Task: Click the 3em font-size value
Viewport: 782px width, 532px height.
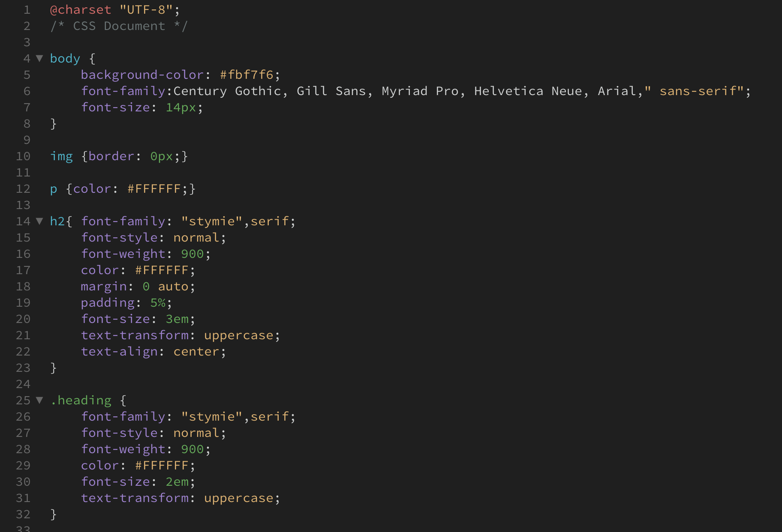Action: [177, 319]
